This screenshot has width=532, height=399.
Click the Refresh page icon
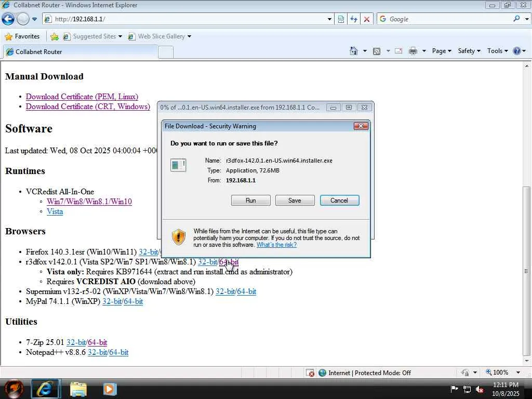point(354,19)
